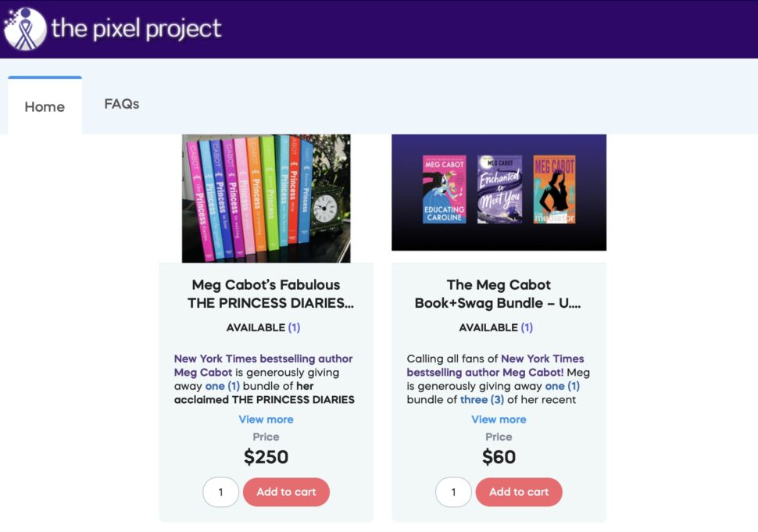Click the $250 price of Princess Diaries bundle
The height and width of the screenshot is (532, 758).
click(x=266, y=457)
